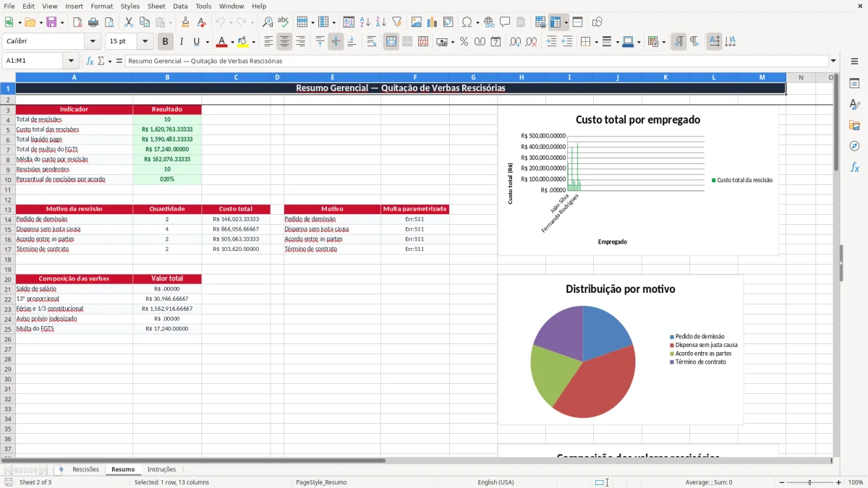Click the Print icon
The image size is (868, 488).
click(x=93, y=22)
